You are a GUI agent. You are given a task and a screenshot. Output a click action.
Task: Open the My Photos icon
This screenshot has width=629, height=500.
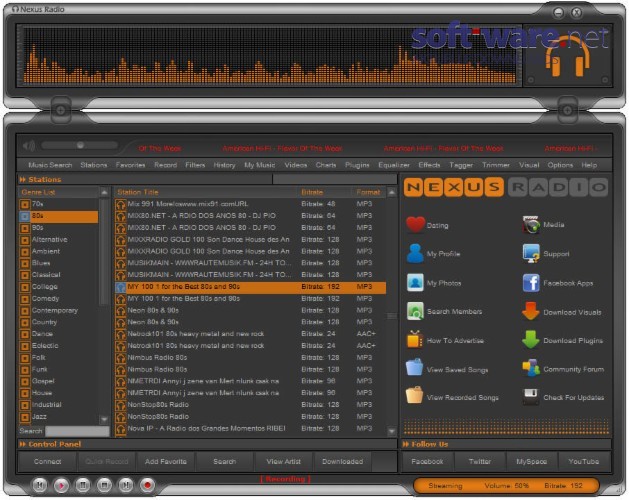click(x=415, y=283)
